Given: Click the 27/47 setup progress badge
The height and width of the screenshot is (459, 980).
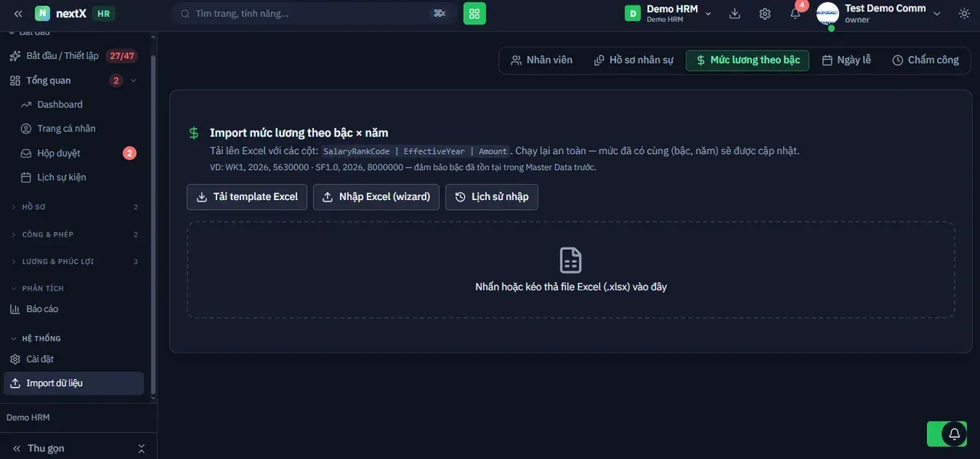Looking at the screenshot, I should (x=122, y=56).
